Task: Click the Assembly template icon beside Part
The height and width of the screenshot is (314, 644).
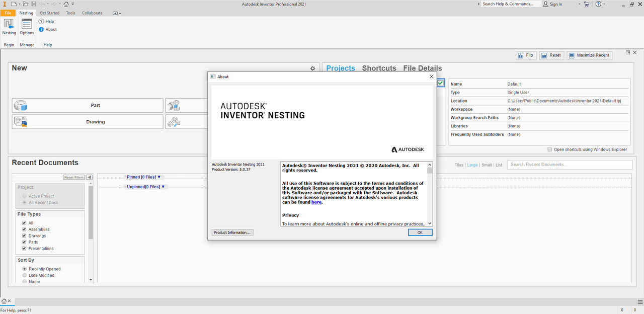Action: [x=174, y=105]
